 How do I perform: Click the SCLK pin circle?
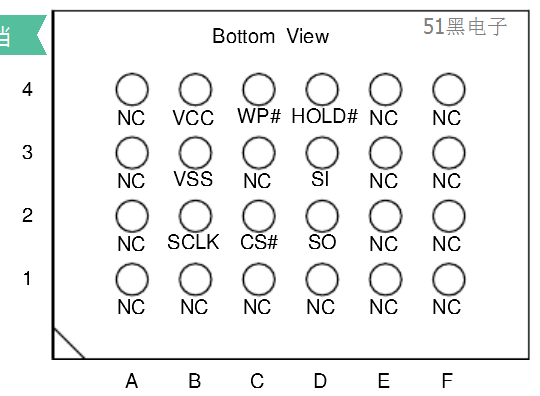click(x=195, y=216)
